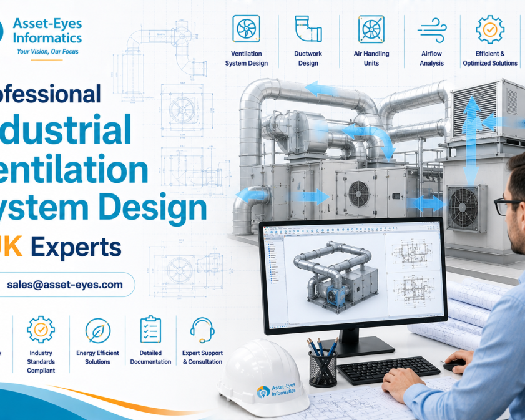Open the sales@asset-eyes.com email link
Image resolution: width=525 pixels, height=420 pixels.
65,285
